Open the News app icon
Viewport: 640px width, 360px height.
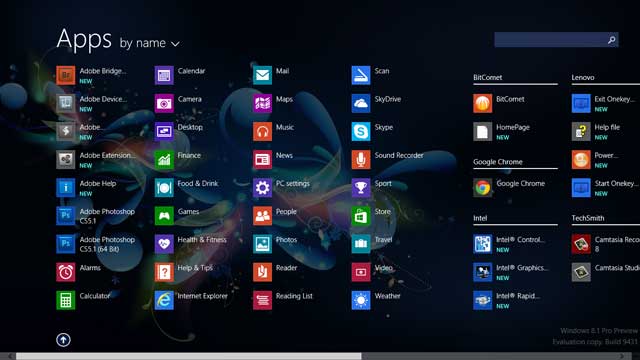coord(262,160)
